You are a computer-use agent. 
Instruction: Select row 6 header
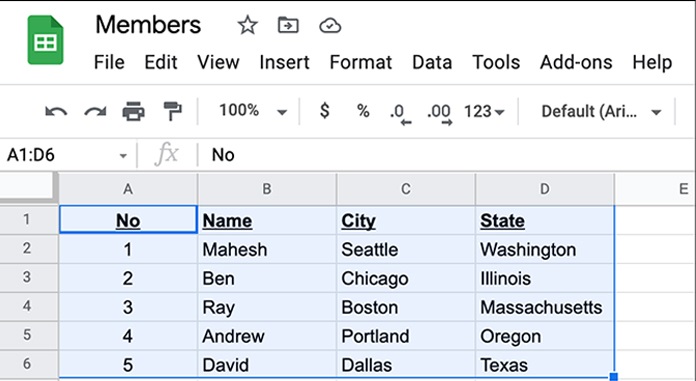point(28,364)
